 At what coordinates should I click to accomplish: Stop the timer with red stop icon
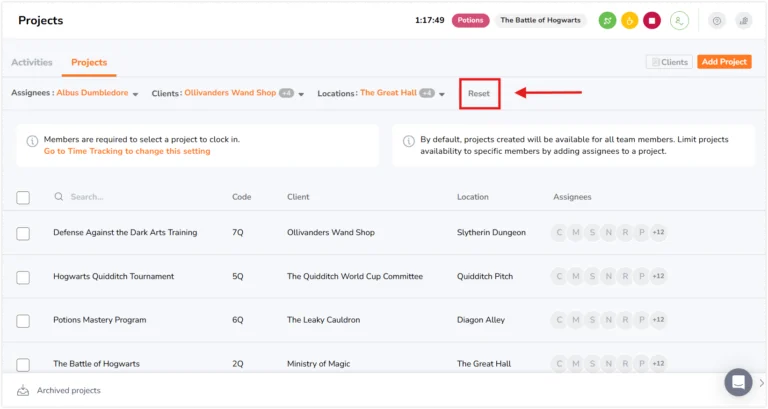pyautogui.click(x=652, y=21)
